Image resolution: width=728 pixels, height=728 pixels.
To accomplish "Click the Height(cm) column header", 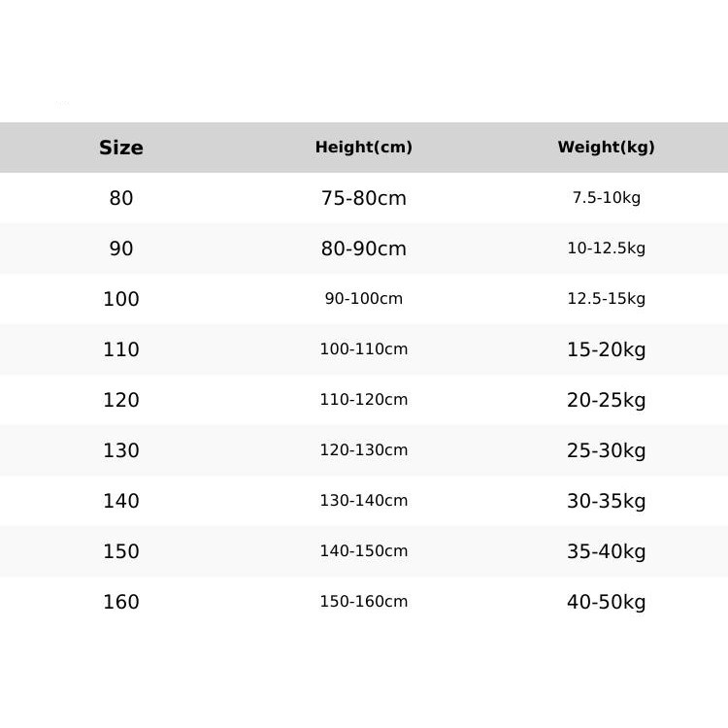I will coord(364,148).
